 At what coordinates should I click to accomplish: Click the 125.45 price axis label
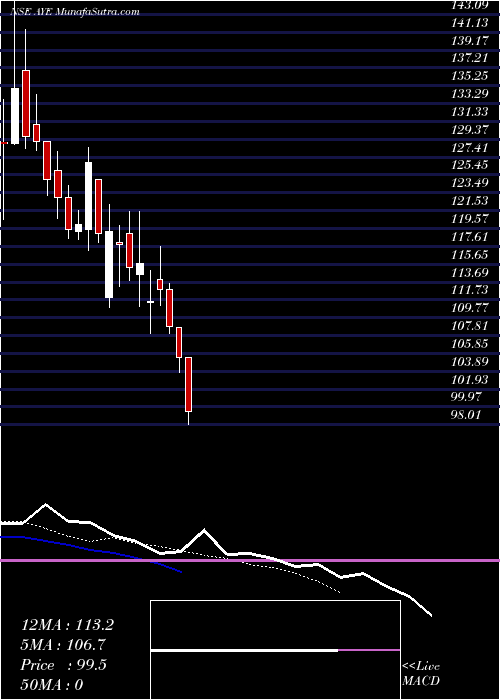pos(472,165)
